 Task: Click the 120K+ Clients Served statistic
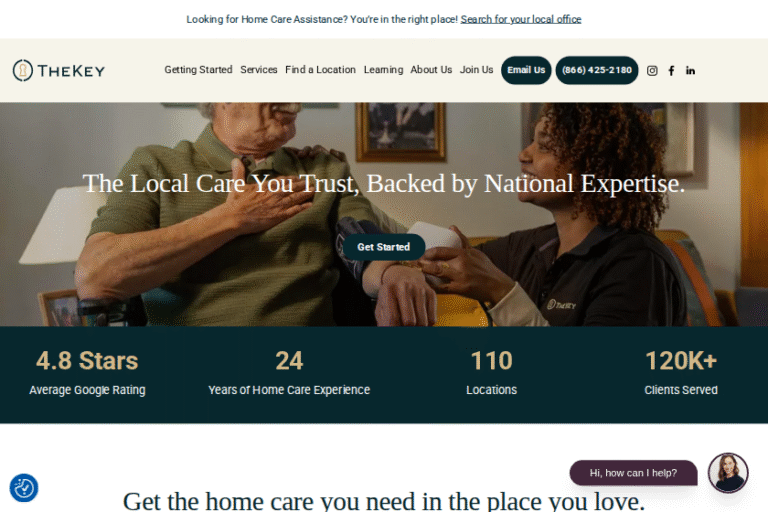coord(681,372)
